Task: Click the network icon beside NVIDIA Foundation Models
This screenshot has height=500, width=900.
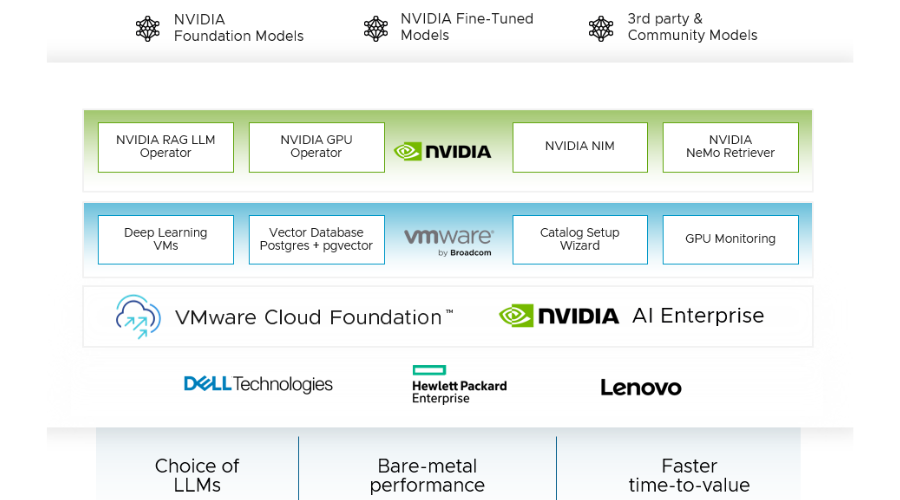Action: [148, 28]
